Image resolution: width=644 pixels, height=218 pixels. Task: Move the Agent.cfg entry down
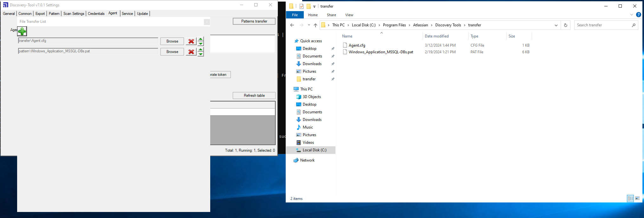(x=201, y=43)
